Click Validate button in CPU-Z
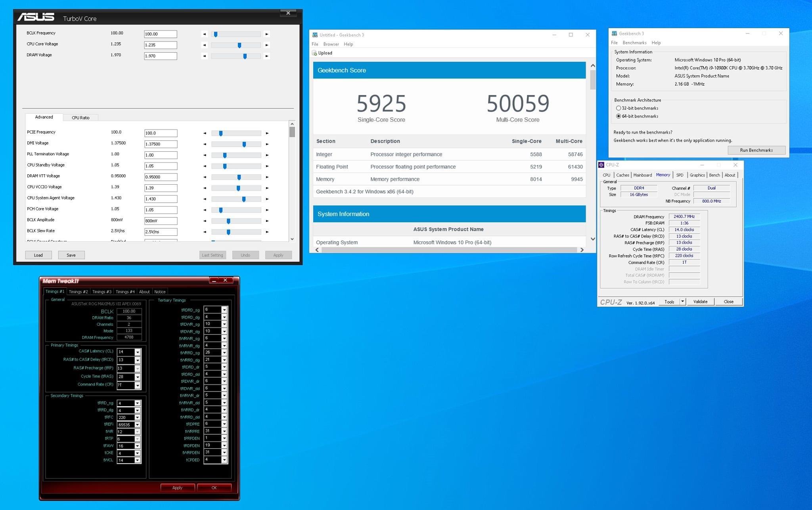 coord(700,302)
